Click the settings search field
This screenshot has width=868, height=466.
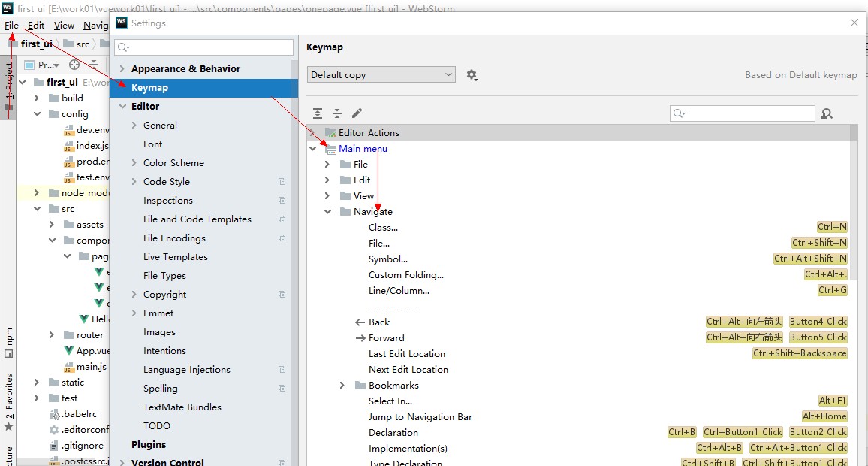coord(203,47)
